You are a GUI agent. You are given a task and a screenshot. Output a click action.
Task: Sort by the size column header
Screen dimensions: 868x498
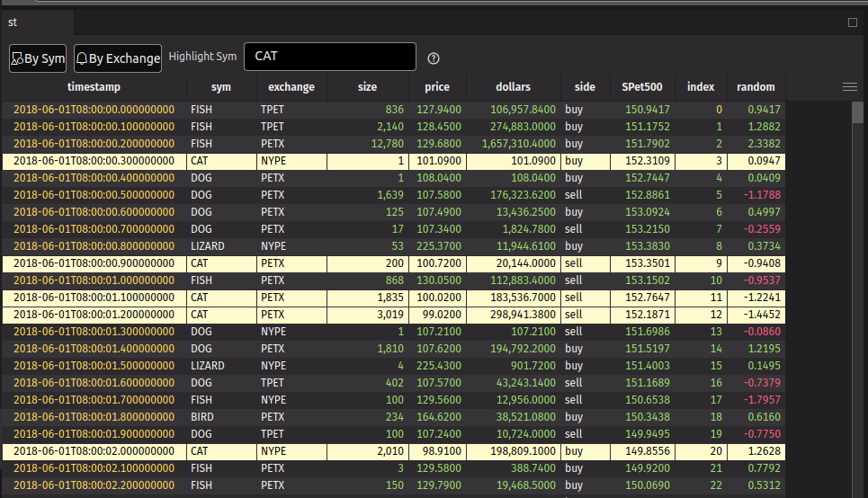pyautogui.click(x=367, y=87)
